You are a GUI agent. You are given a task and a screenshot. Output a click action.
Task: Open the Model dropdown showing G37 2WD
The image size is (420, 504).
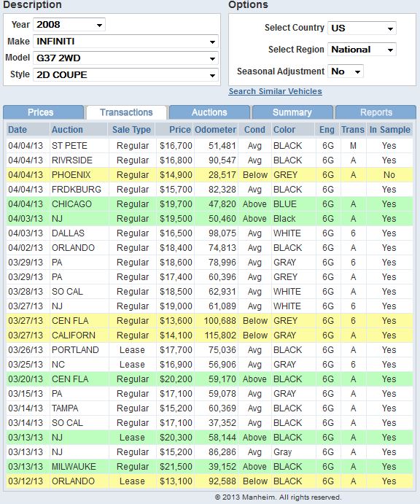[x=125, y=58]
